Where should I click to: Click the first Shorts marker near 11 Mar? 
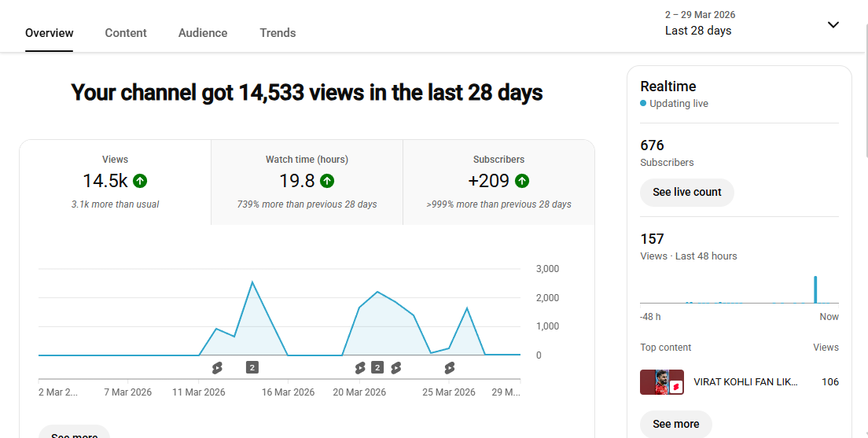point(217,367)
